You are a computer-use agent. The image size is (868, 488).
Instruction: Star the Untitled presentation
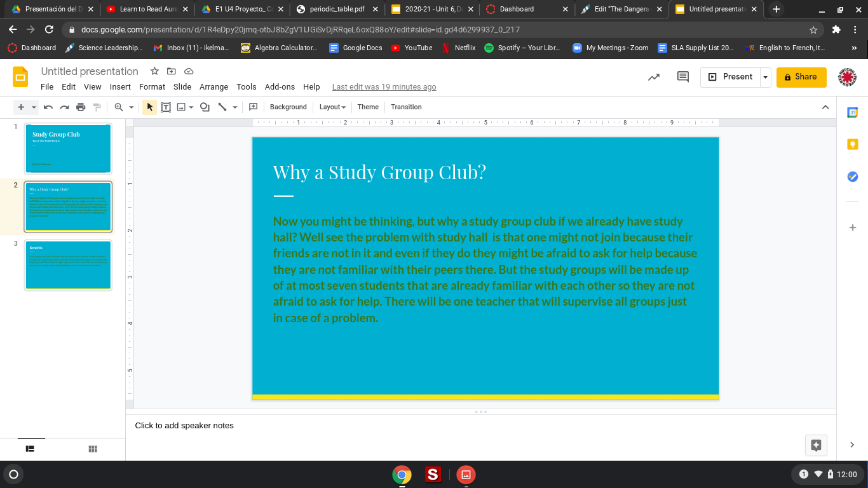point(154,71)
